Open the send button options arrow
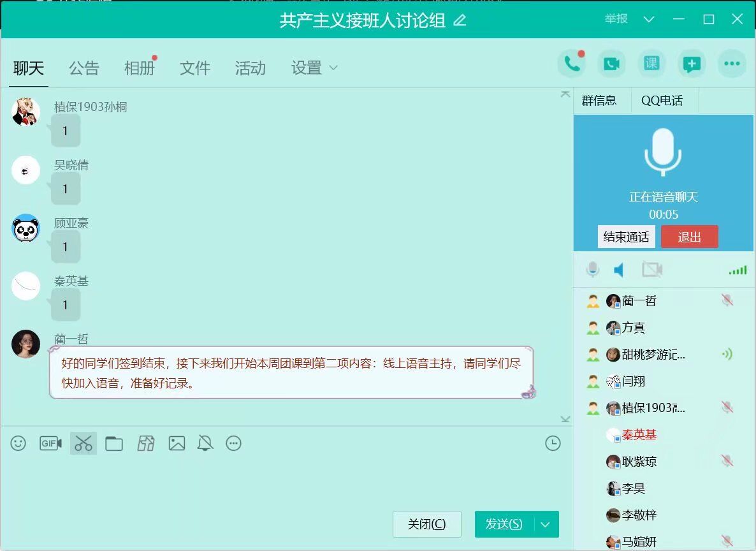 545,524
